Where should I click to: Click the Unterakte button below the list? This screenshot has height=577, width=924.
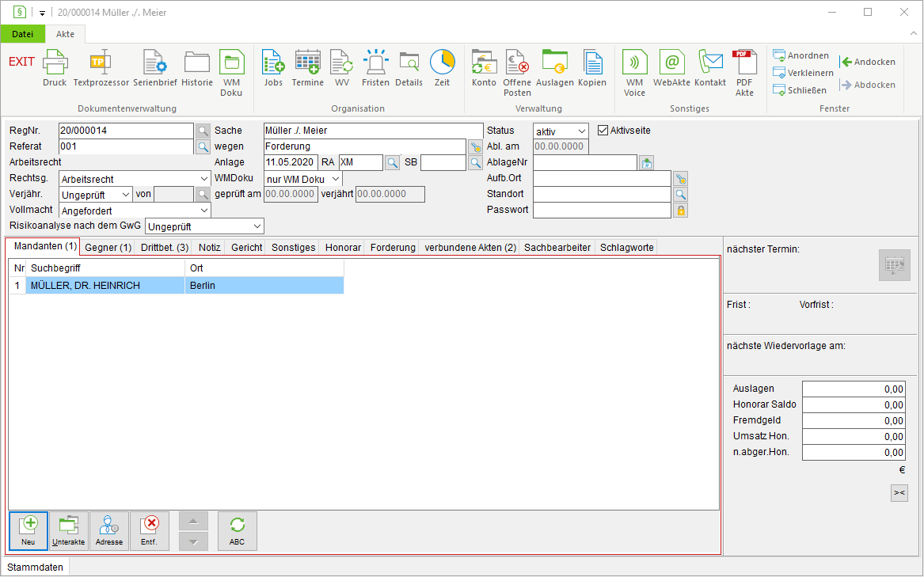pos(68,531)
